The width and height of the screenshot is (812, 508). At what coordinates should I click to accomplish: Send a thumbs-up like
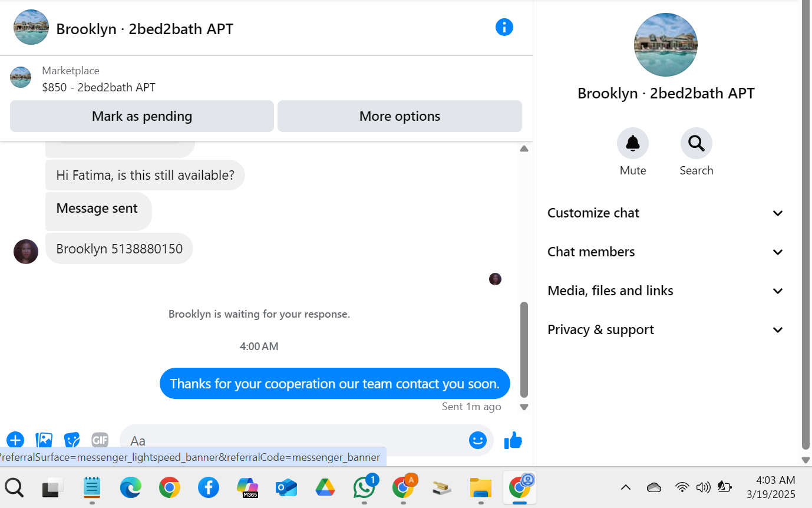513,440
